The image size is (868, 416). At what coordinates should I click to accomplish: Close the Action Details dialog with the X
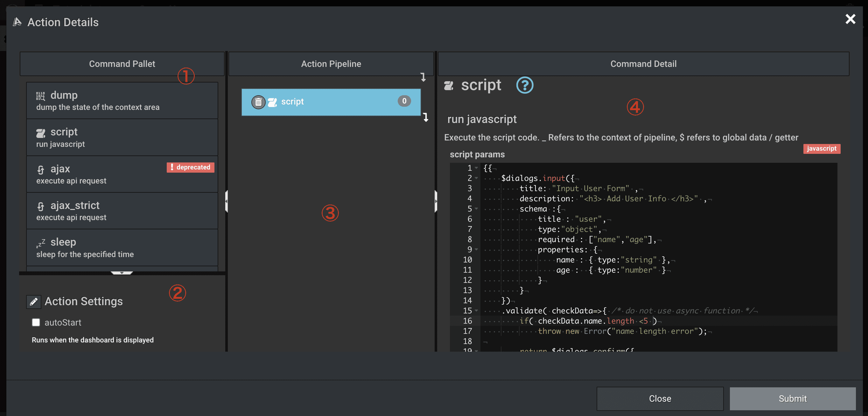tap(850, 19)
